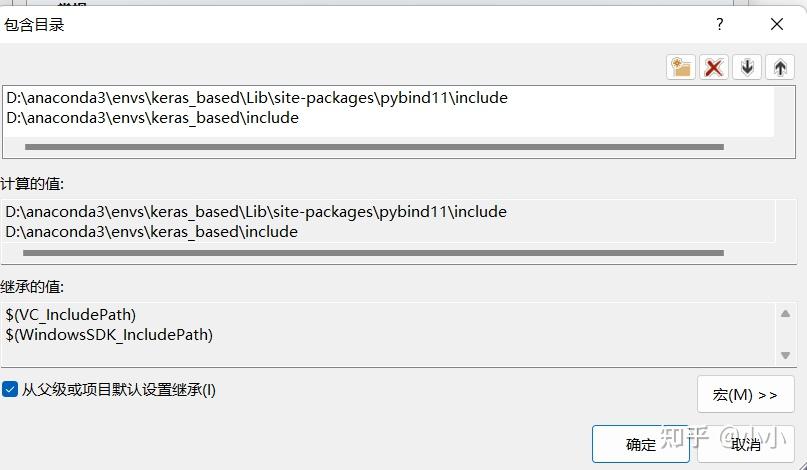Image resolution: width=807 pixels, height=470 pixels.
Task: Uncheck 从父级或项目默认设置继承 checkbox
Action: (x=10, y=389)
